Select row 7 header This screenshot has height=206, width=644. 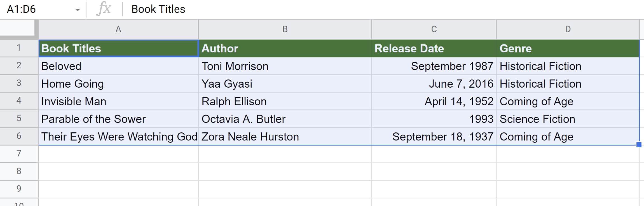19,154
